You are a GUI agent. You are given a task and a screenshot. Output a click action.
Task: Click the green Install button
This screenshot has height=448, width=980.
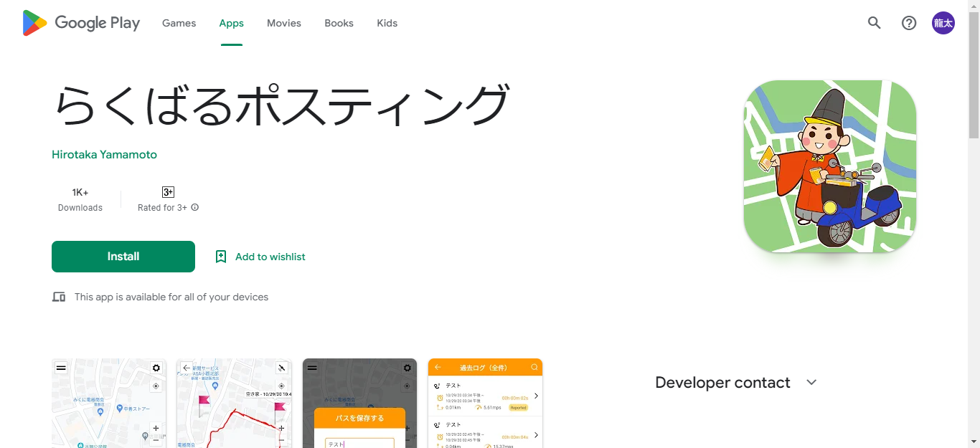pyautogui.click(x=123, y=257)
